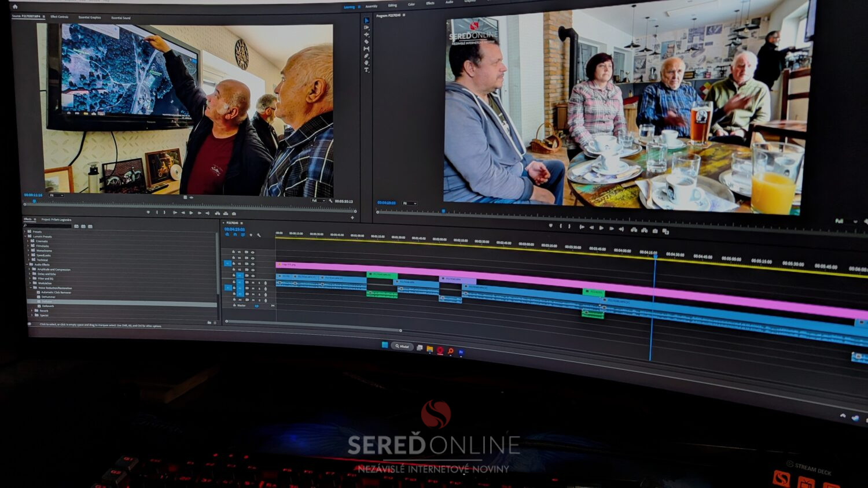This screenshot has height=488, width=868.
Task: Open the Effect Controls tab
Action: 60,17
